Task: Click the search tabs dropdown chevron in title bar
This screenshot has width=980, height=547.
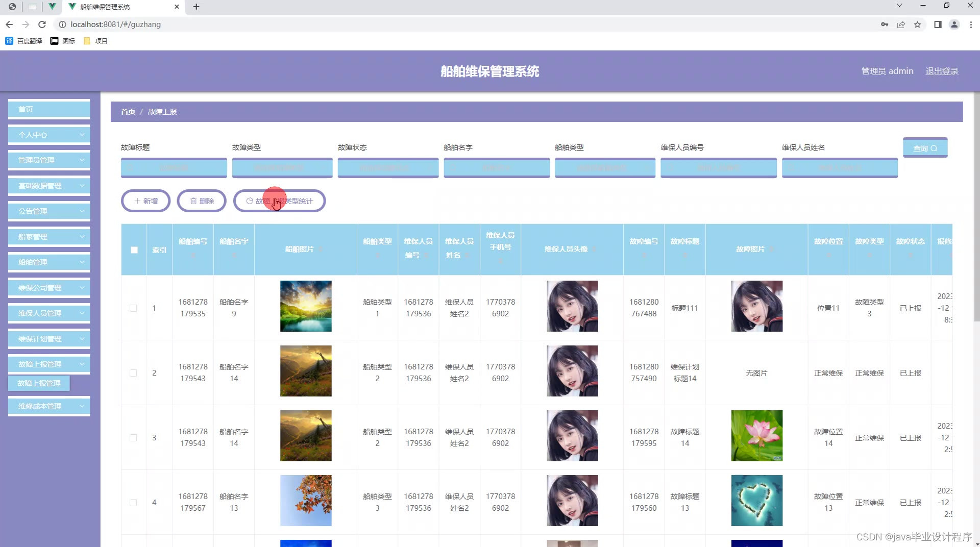Action: 899,6
